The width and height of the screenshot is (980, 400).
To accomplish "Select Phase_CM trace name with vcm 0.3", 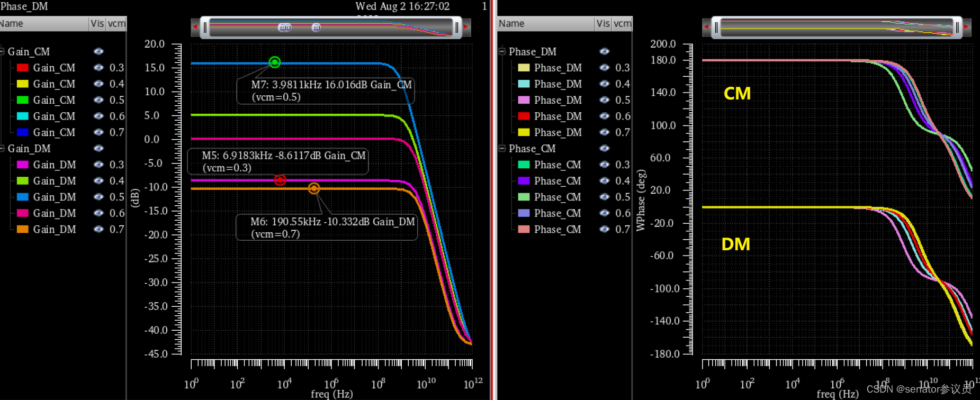I will pyautogui.click(x=558, y=165).
